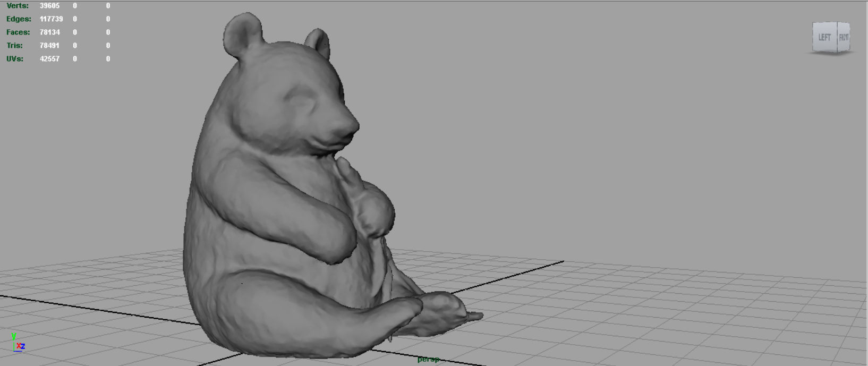Image resolution: width=868 pixels, height=366 pixels.
Task: Click the triangle count value 78491
Action: [x=50, y=46]
